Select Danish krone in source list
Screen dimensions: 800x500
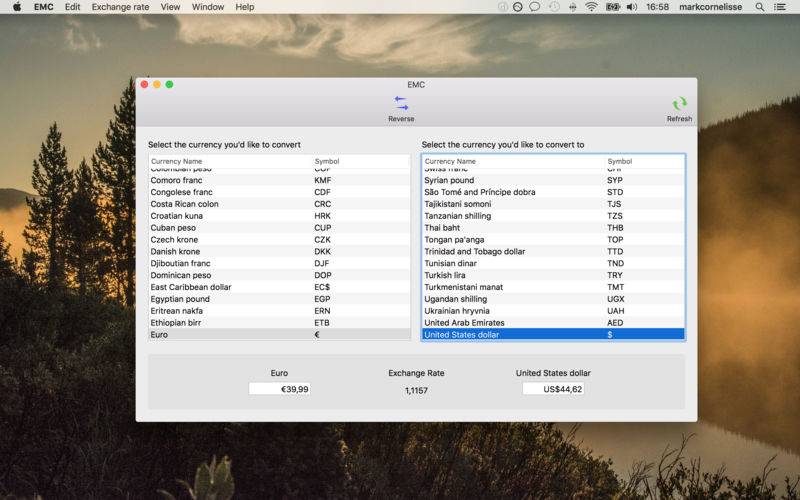tap(279, 251)
